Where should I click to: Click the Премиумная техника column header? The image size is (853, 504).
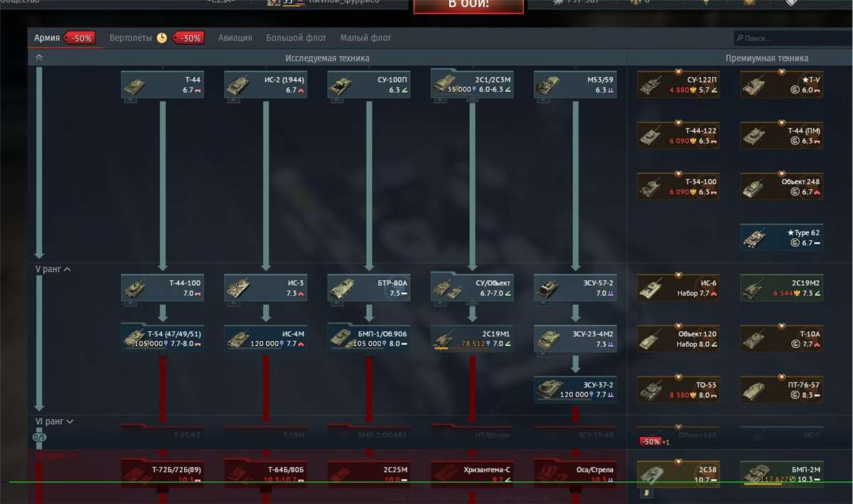(767, 58)
